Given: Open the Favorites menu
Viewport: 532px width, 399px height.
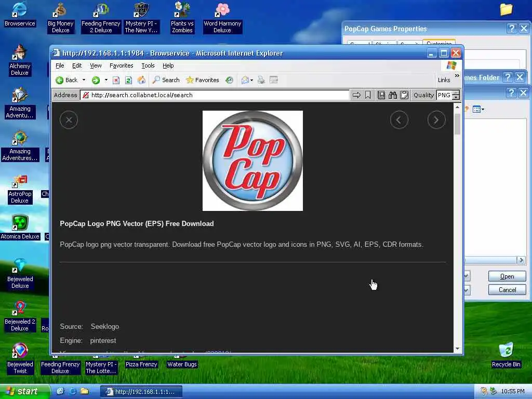Looking at the screenshot, I should click(x=122, y=65).
